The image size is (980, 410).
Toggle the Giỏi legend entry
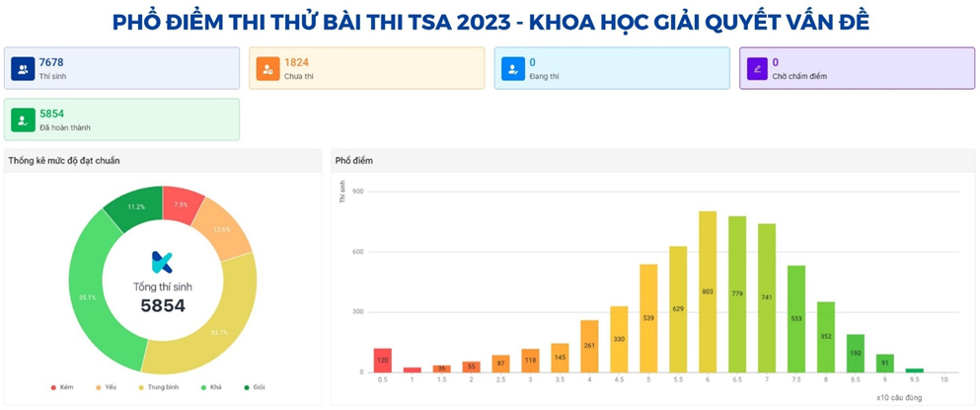point(252,387)
